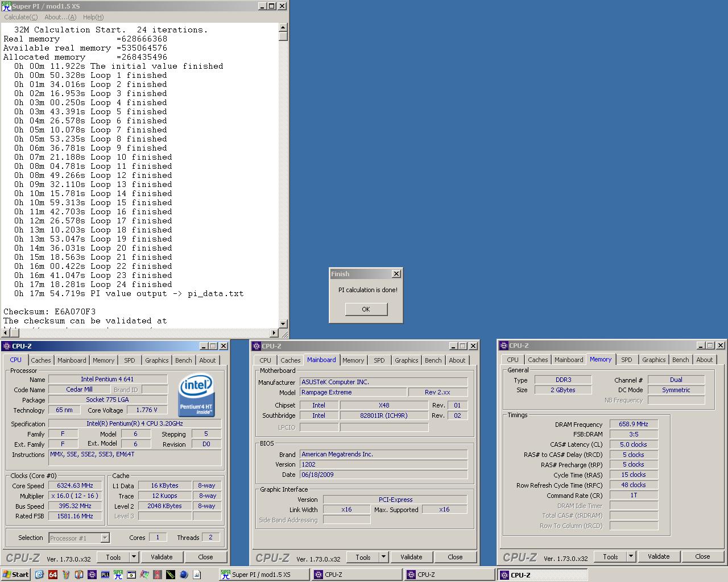Launch the purple CPU-Z quick launch icon
The width and height of the screenshot is (728, 582).
92,575
